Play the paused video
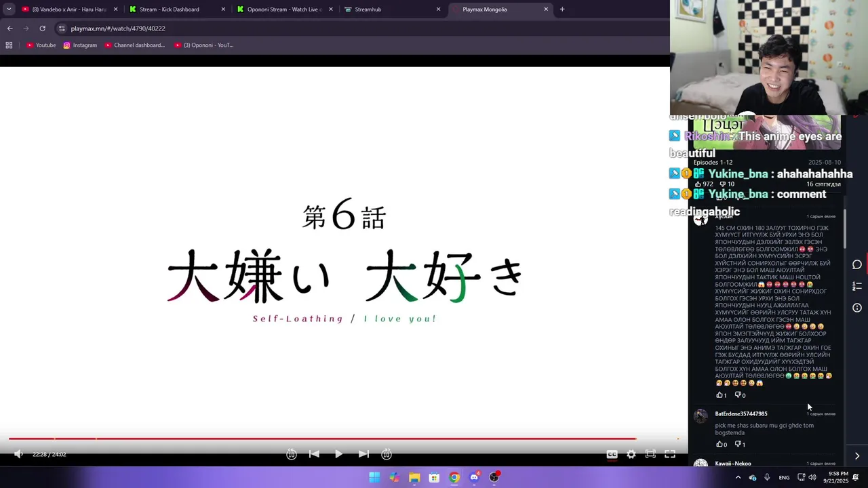This screenshot has height=488, width=868. [338, 454]
